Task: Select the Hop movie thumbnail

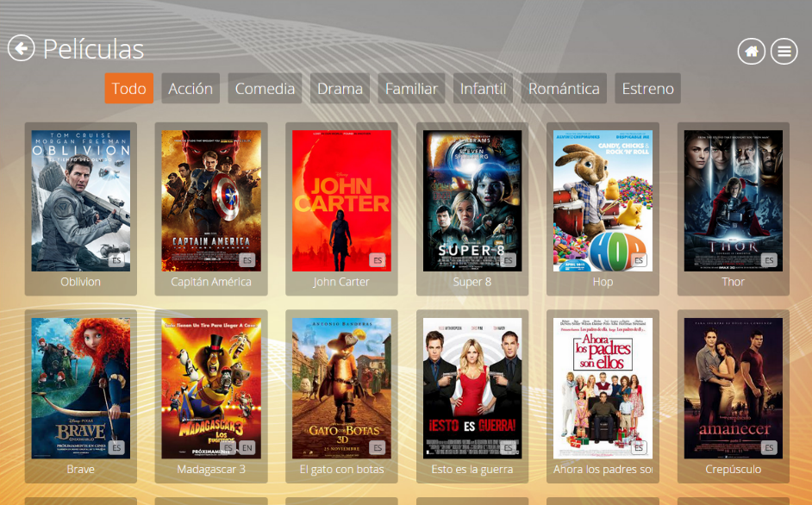Action: coord(603,200)
